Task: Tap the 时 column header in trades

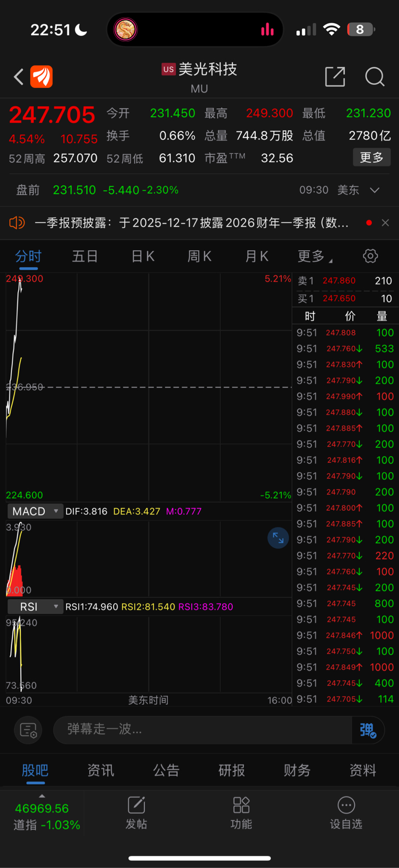Action: (310, 316)
